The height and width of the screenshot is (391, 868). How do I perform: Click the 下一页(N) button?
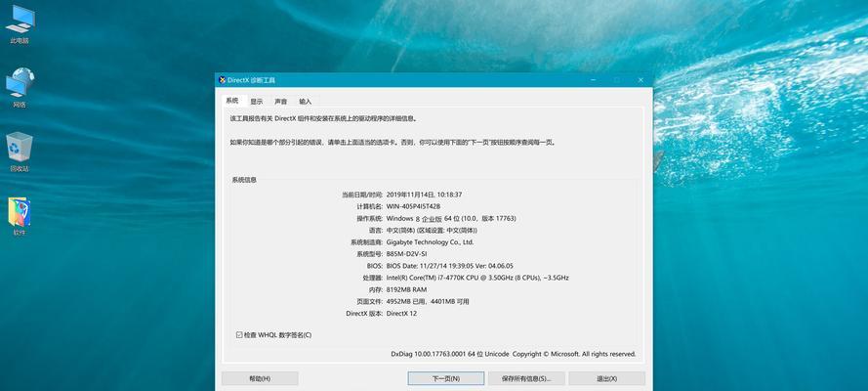click(446, 379)
